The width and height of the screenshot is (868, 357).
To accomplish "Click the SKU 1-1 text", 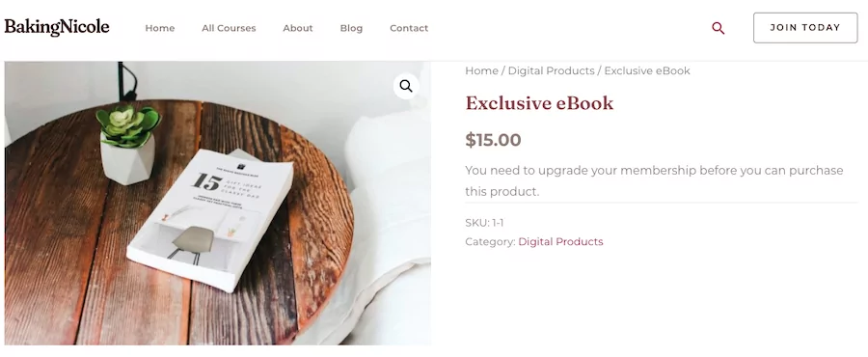I will (484, 223).
